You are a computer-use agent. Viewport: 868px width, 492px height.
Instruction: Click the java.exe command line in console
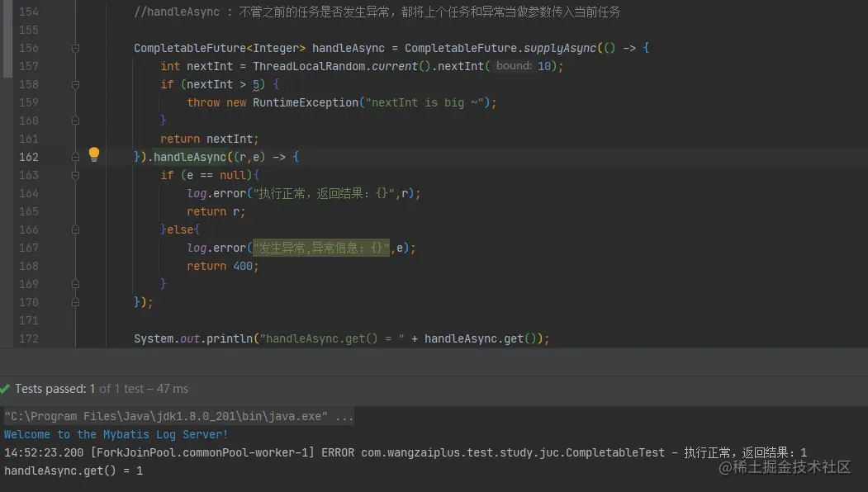point(179,416)
